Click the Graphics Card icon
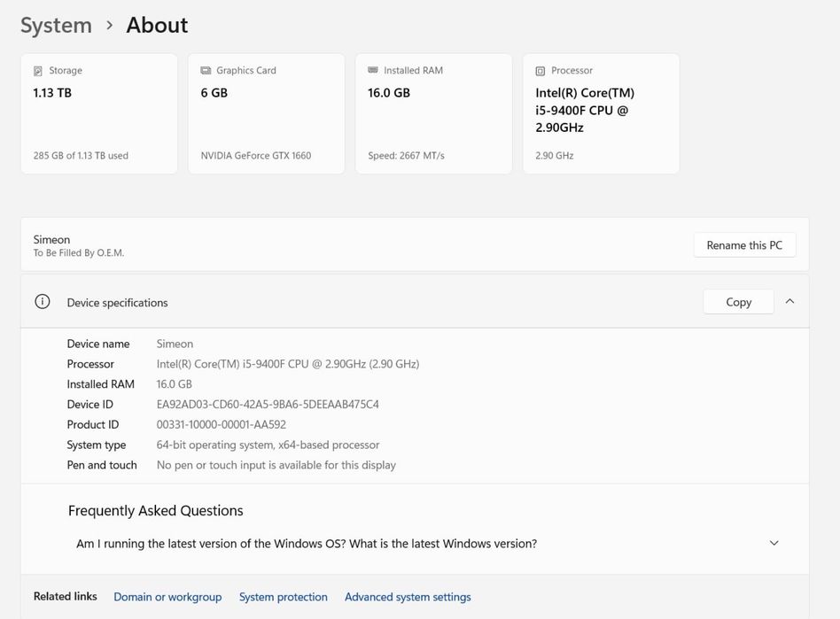The width and height of the screenshot is (840, 619). [x=206, y=71]
